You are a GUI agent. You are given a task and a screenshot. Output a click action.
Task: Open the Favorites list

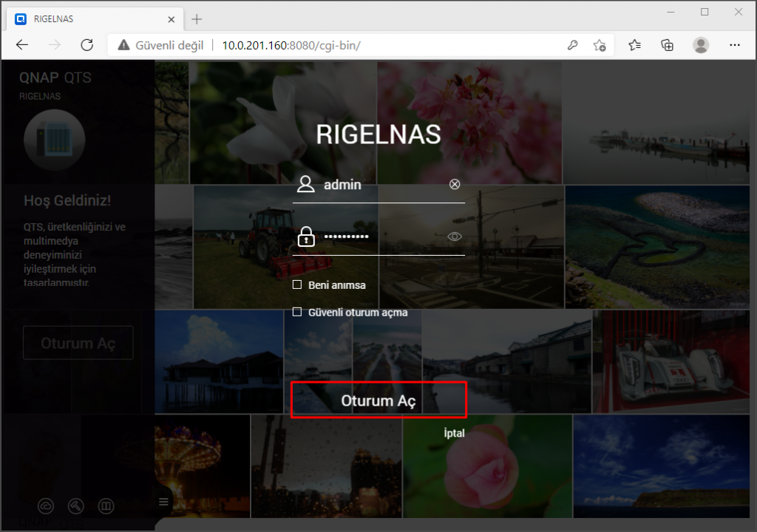click(x=634, y=45)
